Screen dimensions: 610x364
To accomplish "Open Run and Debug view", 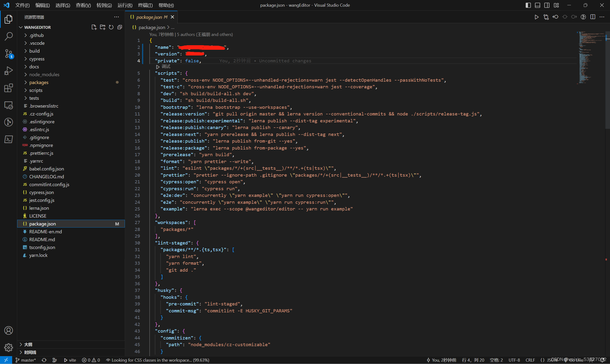I will click(8, 71).
